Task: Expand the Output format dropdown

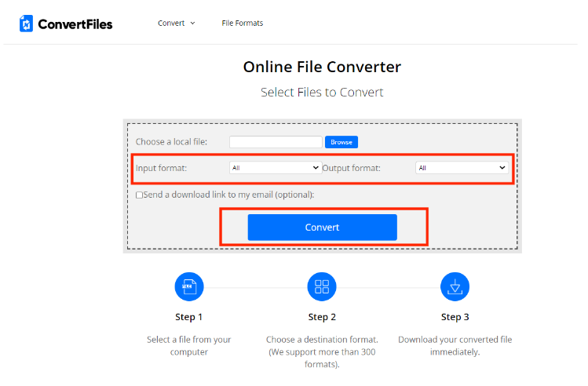Action: click(462, 168)
